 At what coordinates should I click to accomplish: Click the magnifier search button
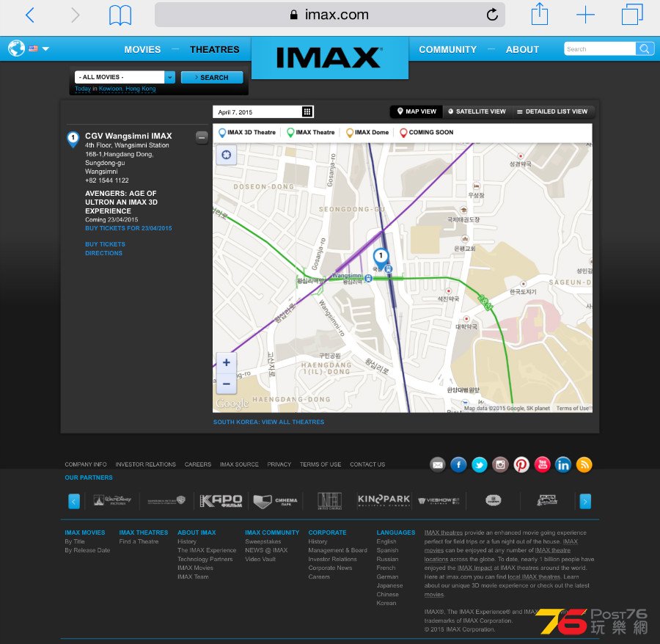click(x=645, y=49)
